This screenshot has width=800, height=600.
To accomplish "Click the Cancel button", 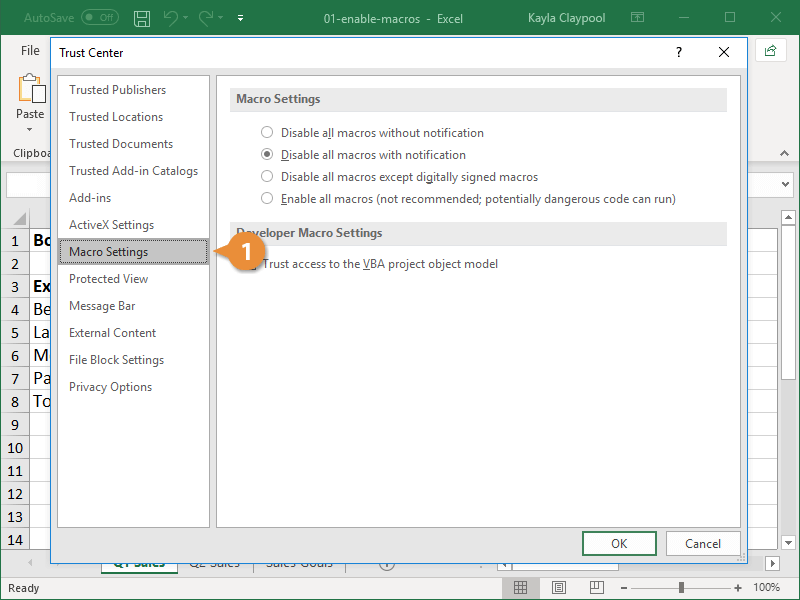I will click(x=703, y=543).
